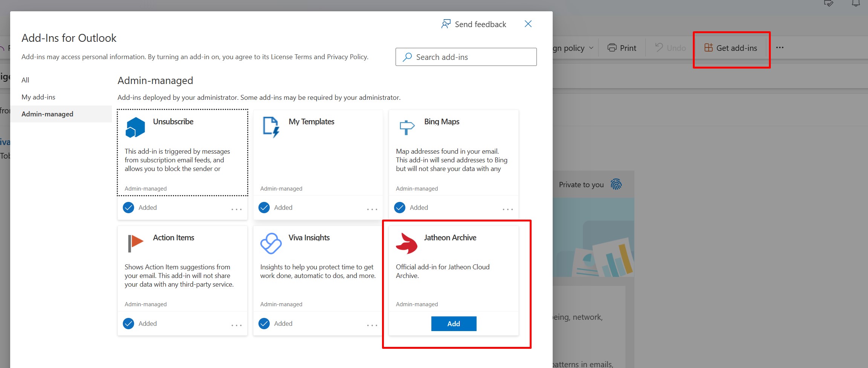The height and width of the screenshot is (368, 868).
Task: Open the Action Items add-in title
Action: pos(174,237)
